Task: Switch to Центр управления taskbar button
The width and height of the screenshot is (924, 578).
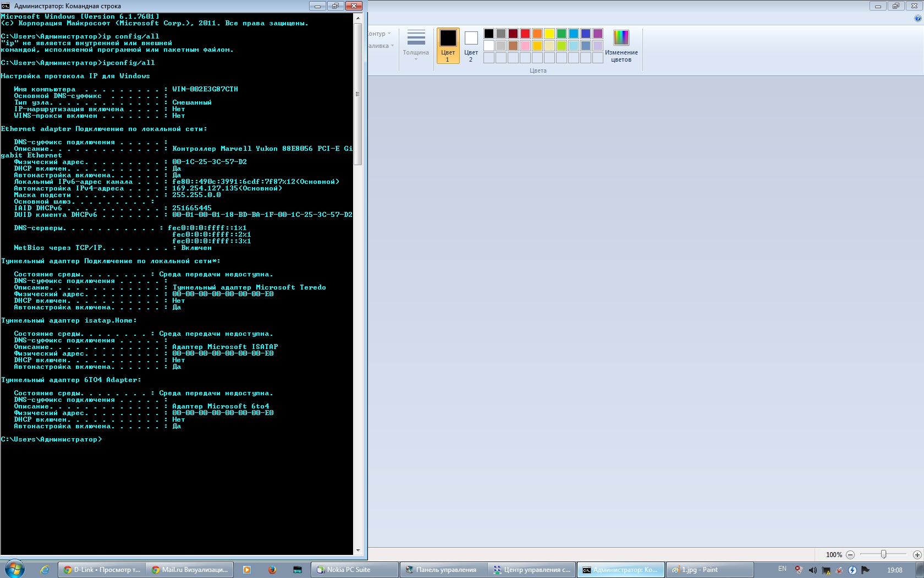Action: [532, 570]
